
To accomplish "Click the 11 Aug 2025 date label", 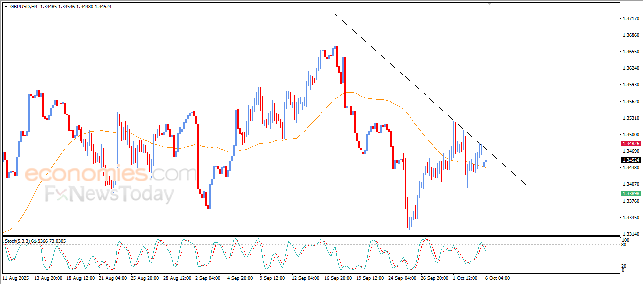I will point(15,277).
